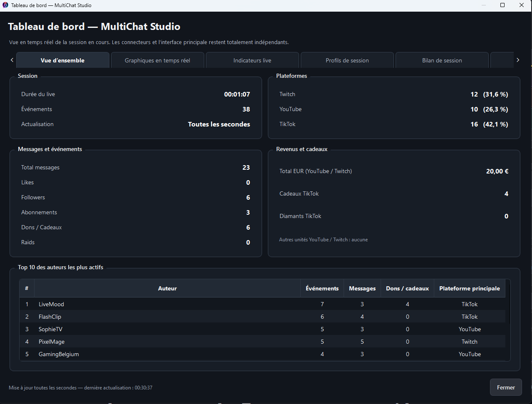Select the LiveMood author row
The height and width of the screenshot is (404, 532).
[262, 304]
